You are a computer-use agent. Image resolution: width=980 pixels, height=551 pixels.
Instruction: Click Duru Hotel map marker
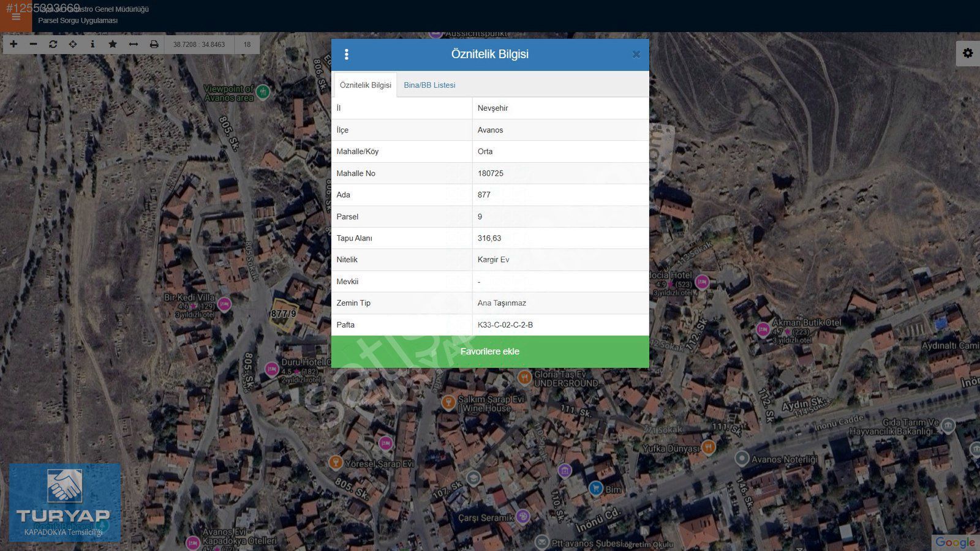(x=272, y=369)
